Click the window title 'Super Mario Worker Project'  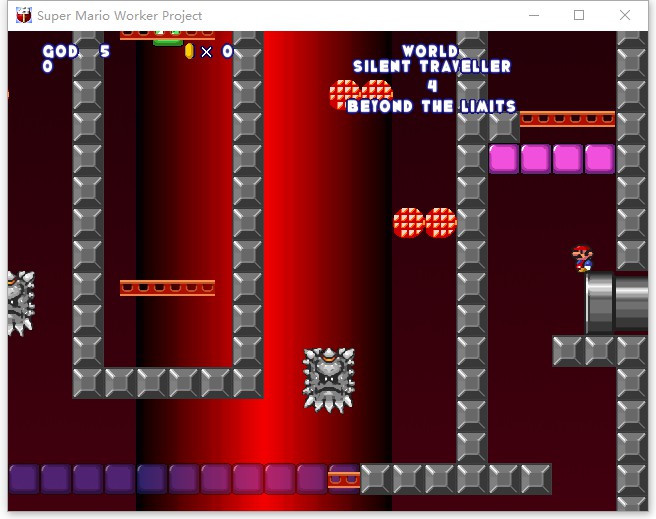[x=120, y=15]
